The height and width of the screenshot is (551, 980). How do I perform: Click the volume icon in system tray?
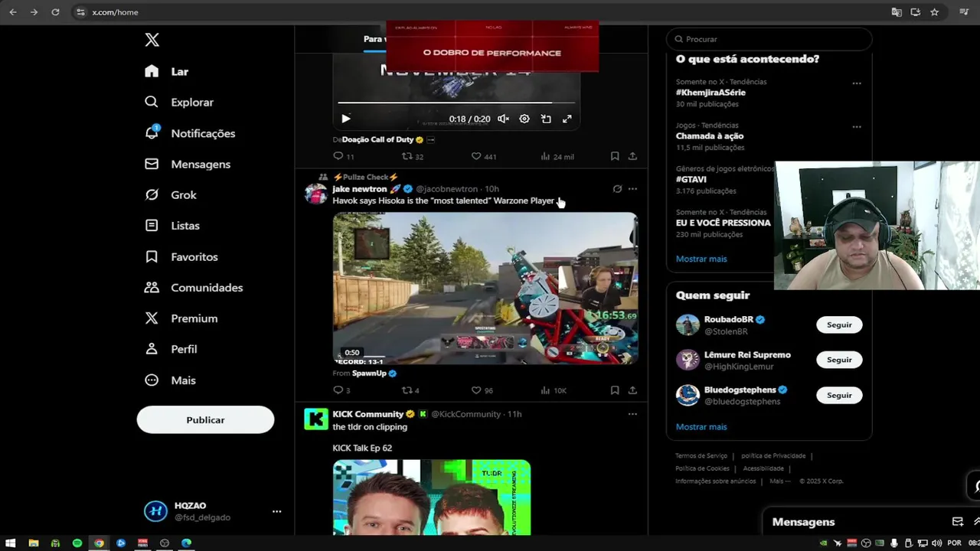click(x=936, y=543)
